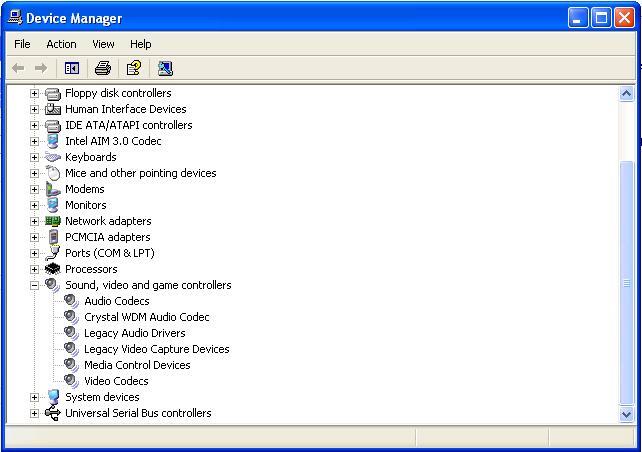The width and height of the screenshot is (642, 452).
Task: Click the vertical scrollbar thumb
Action: click(626, 282)
